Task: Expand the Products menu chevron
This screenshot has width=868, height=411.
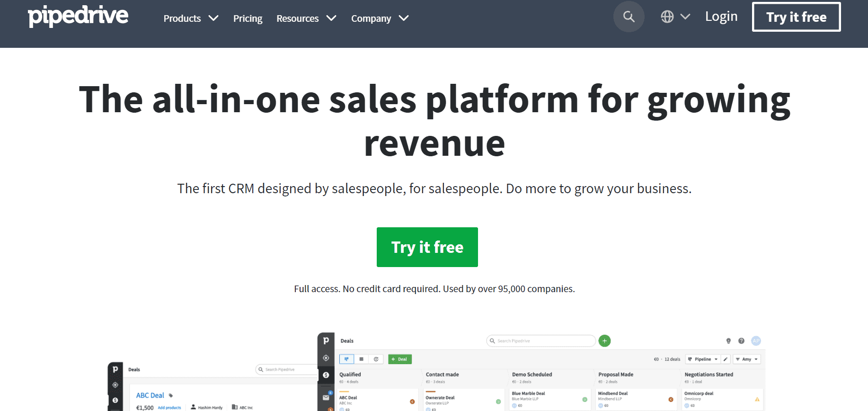Action: pyautogui.click(x=213, y=18)
